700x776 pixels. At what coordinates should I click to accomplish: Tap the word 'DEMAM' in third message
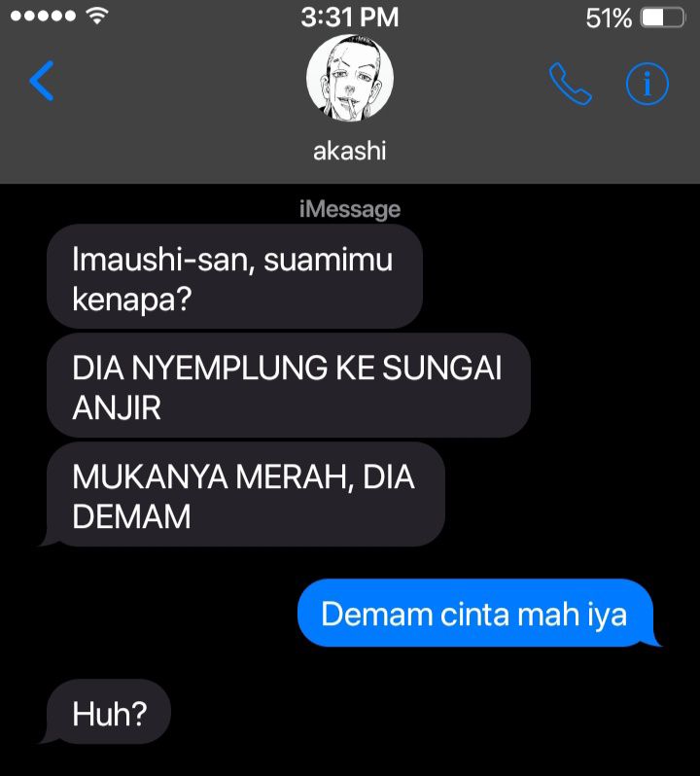point(131,516)
